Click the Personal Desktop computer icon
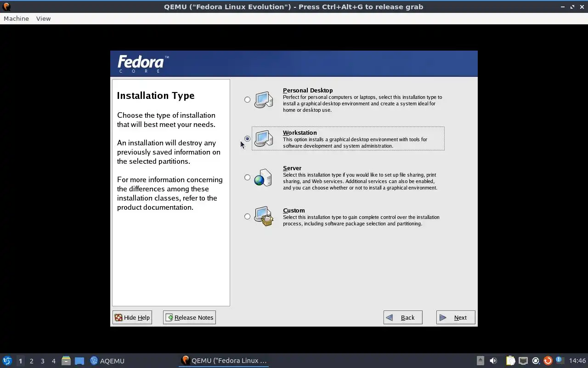The width and height of the screenshot is (588, 368). coord(264,100)
